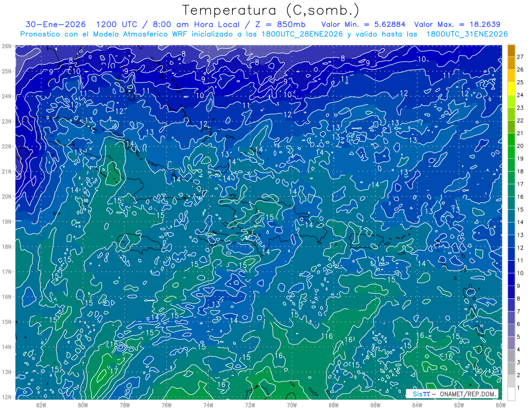Click the "14N" latitude axis label
The width and height of the screenshot is (532, 411).
7,347
